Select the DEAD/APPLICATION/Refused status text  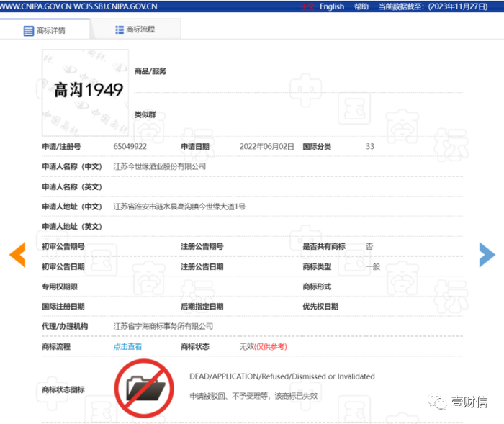(x=282, y=376)
